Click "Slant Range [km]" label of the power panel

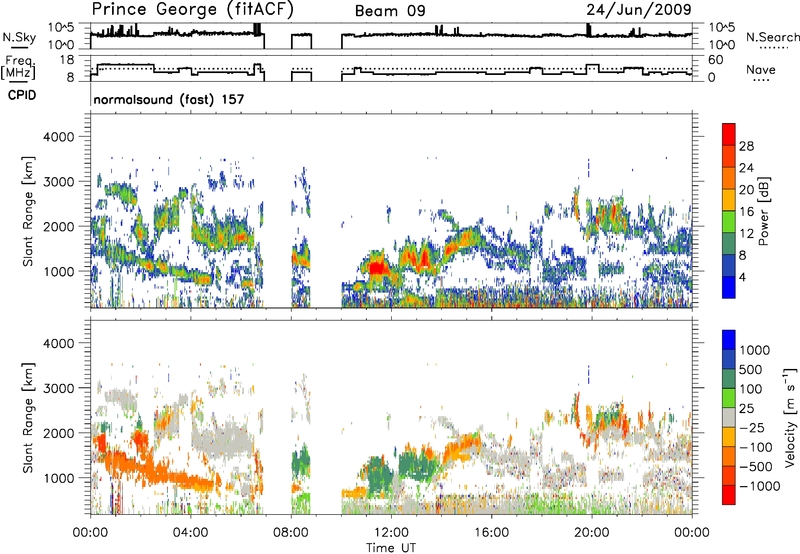(28, 211)
